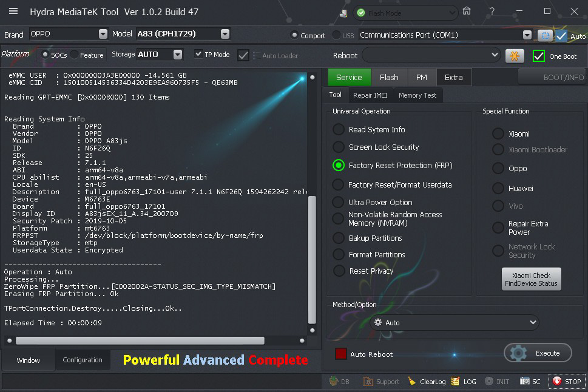Click the log's vertical scrollbar thumb
588x392 pixels.
(312, 260)
